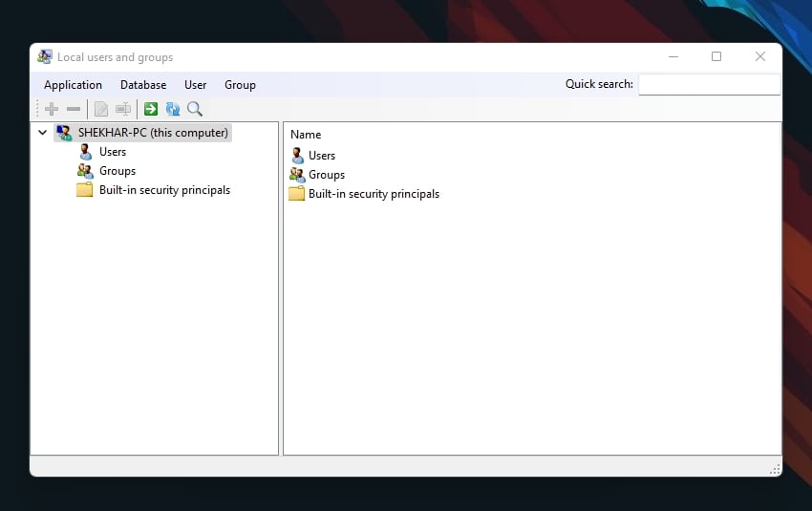Click the app icon in the title bar
Image resolution: width=812 pixels, height=511 pixels.
pyautogui.click(x=45, y=56)
